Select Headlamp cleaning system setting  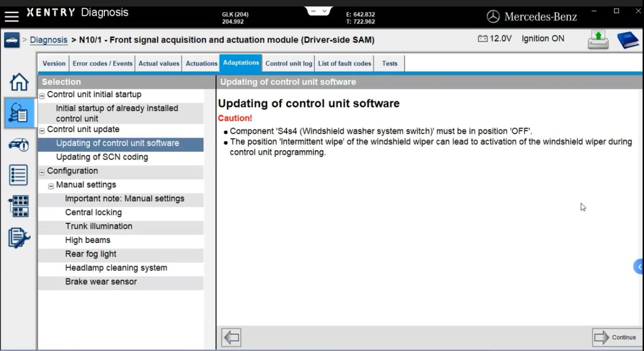click(x=121, y=268)
